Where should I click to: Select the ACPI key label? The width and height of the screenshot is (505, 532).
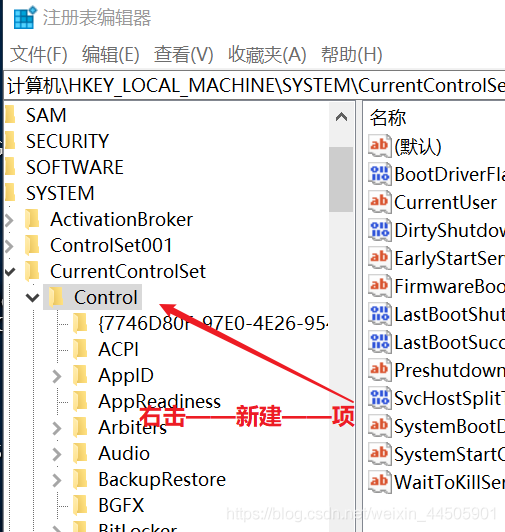118,349
